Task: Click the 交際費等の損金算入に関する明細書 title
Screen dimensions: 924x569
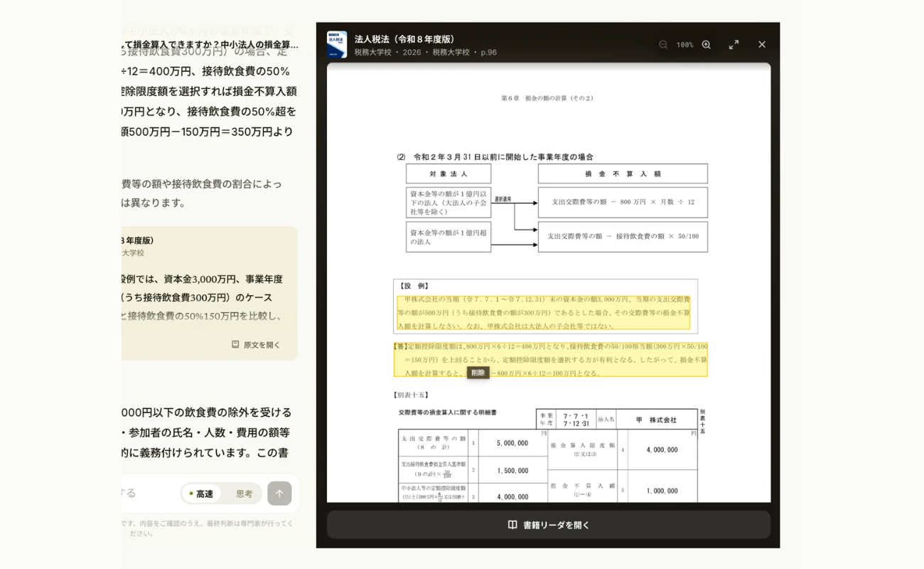Action: (x=447, y=412)
